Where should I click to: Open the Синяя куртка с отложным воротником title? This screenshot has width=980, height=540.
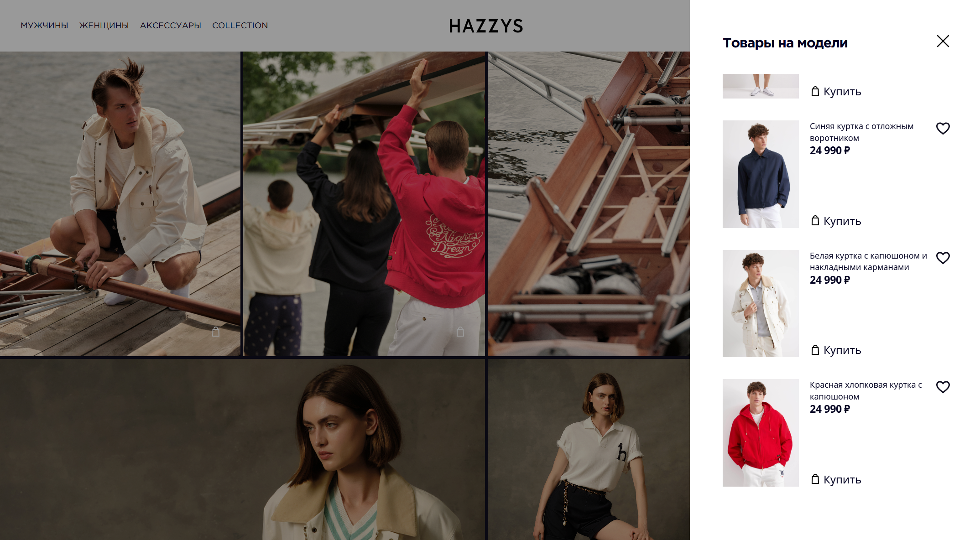[861, 132]
